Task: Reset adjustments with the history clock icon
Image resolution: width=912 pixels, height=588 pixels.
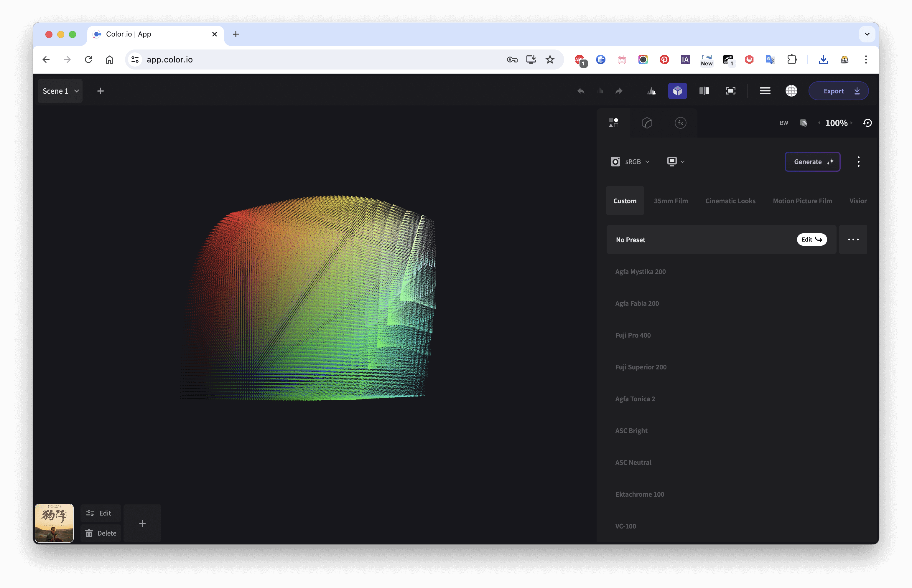Action: pyautogui.click(x=867, y=123)
